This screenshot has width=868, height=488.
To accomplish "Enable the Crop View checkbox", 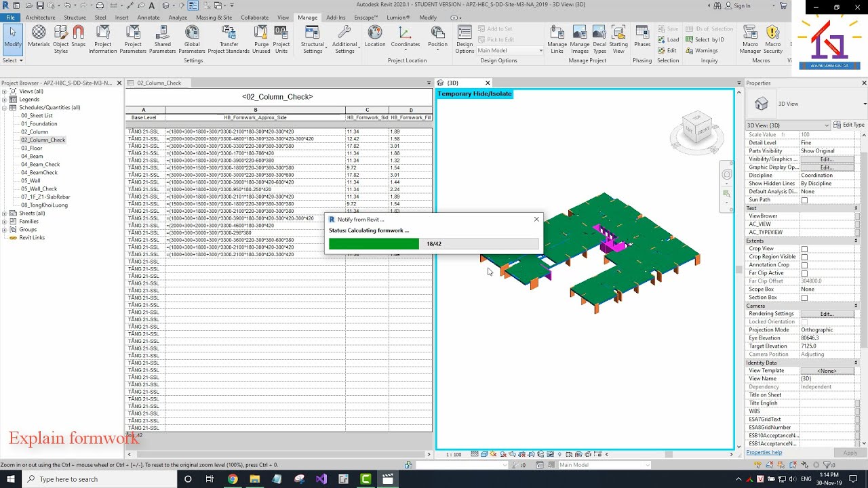I will [x=804, y=249].
